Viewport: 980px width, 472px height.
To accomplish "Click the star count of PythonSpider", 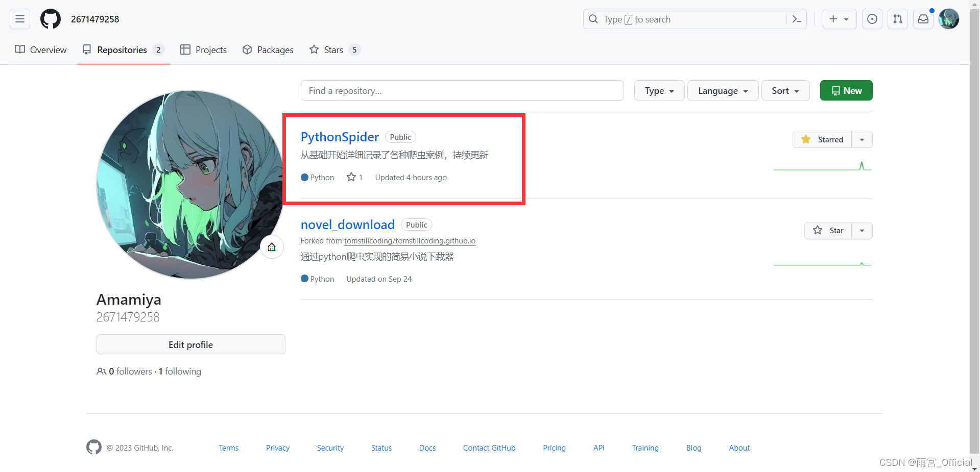I will point(354,177).
